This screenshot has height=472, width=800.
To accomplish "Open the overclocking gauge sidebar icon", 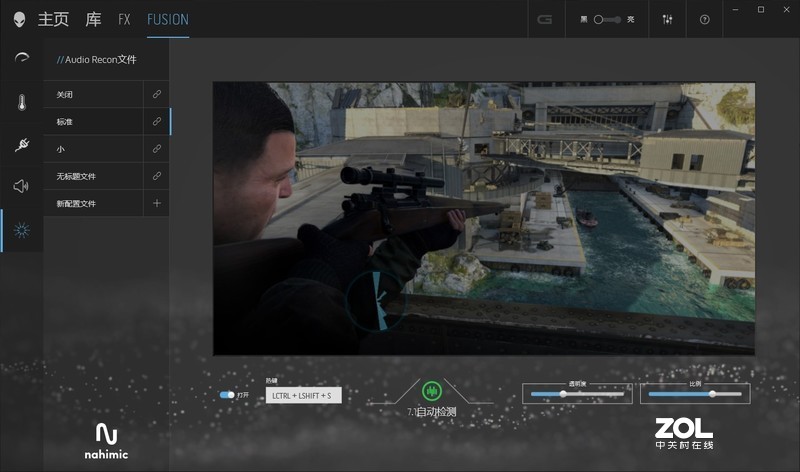I will coord(21,57).
